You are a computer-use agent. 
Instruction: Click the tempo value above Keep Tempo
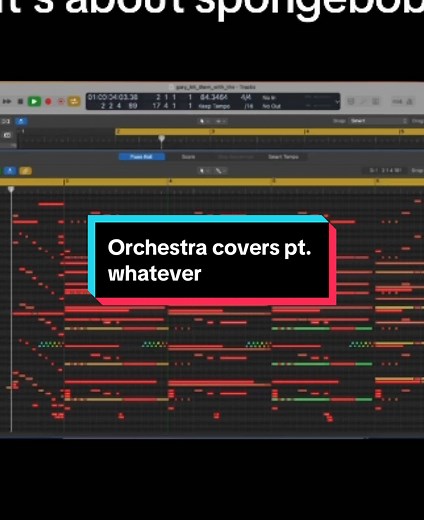click(x=213, y=97)
